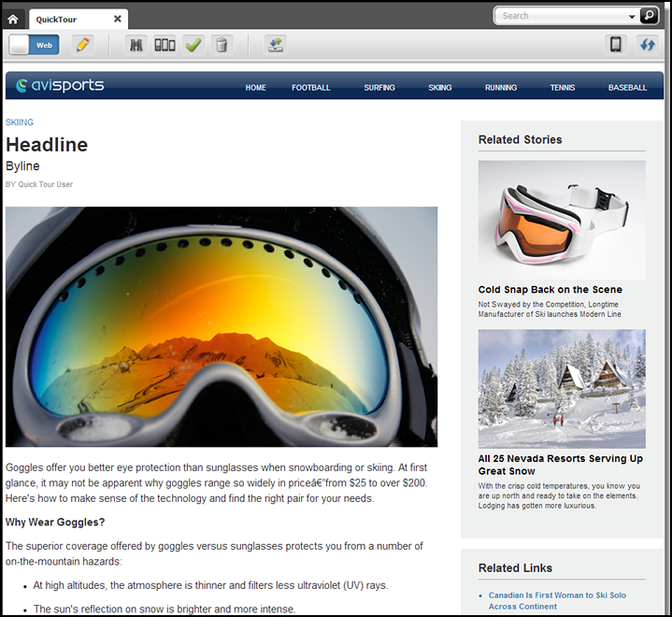Open the binoculars Inspect icon
This screenshot has height=617, width=672.
(136, 45)
